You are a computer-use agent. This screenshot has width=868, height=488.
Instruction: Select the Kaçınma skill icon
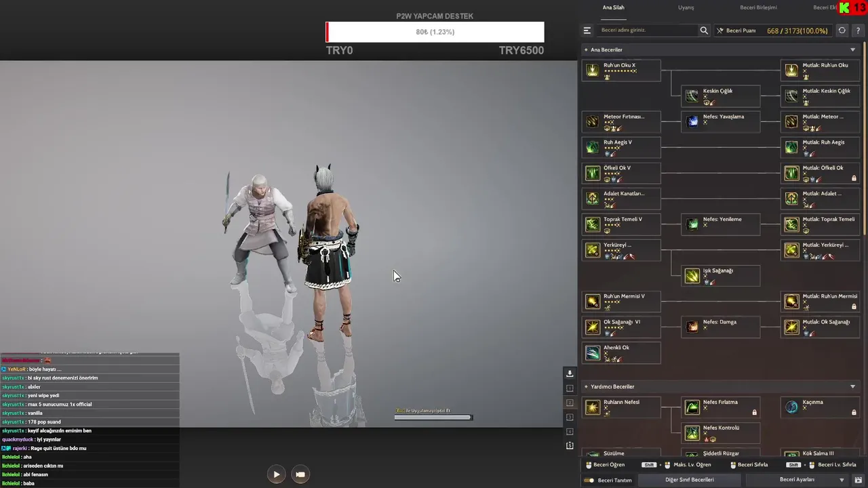(791, 407)
